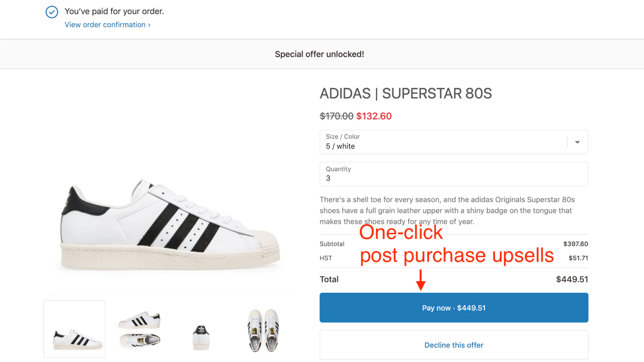Click the crossed-out $170.00 original price
The image size is (644, 362).
click(x=336, y=116)
